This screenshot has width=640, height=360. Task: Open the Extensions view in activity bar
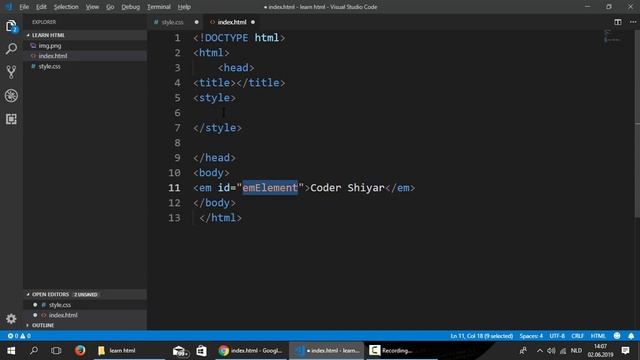tap(11, 119)
